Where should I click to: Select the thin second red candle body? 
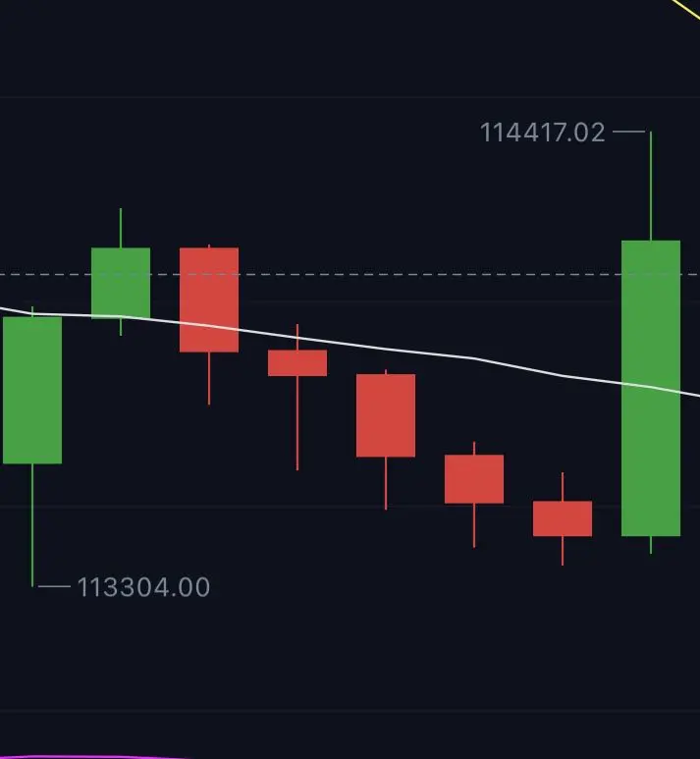297,362
